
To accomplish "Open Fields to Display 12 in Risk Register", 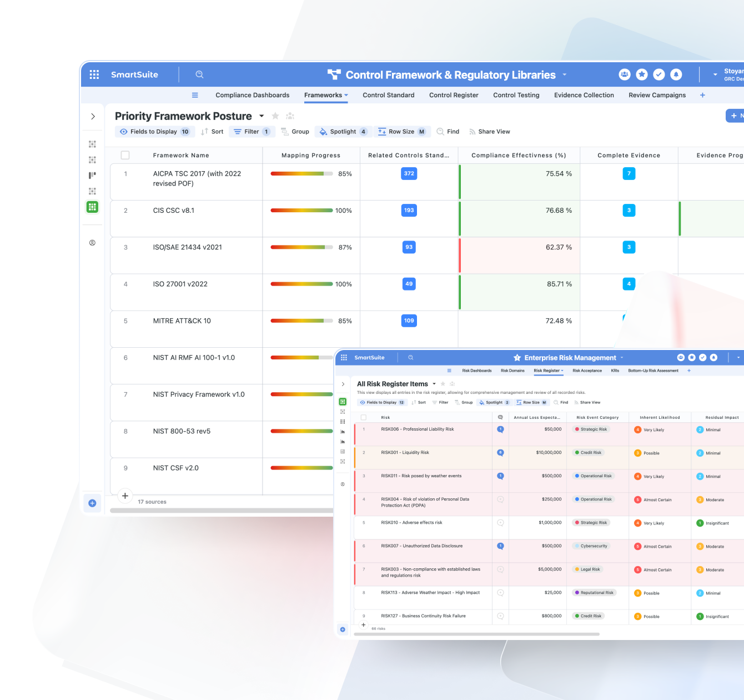I will tap(382, 402).
